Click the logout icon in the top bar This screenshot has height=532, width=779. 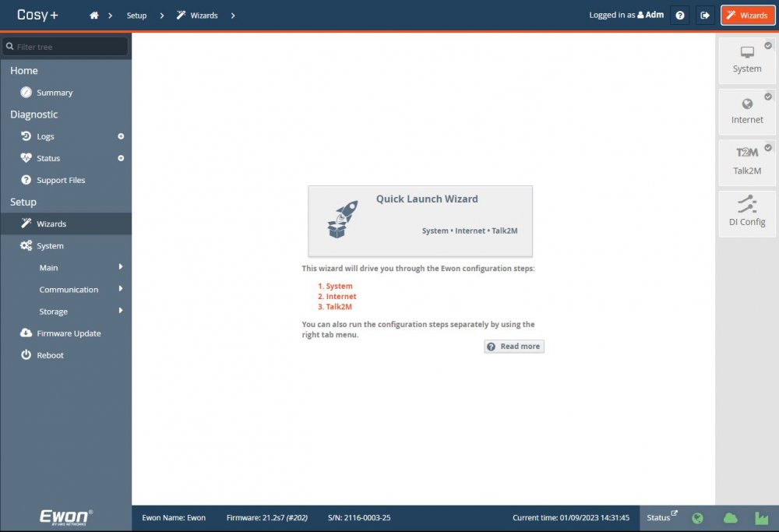click(x=704, y=16)
